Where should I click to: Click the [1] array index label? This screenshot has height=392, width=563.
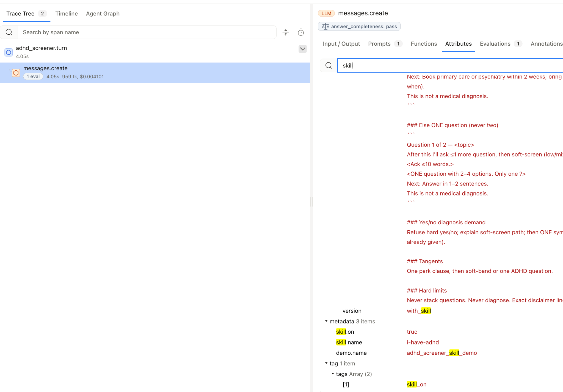(346, 384)
